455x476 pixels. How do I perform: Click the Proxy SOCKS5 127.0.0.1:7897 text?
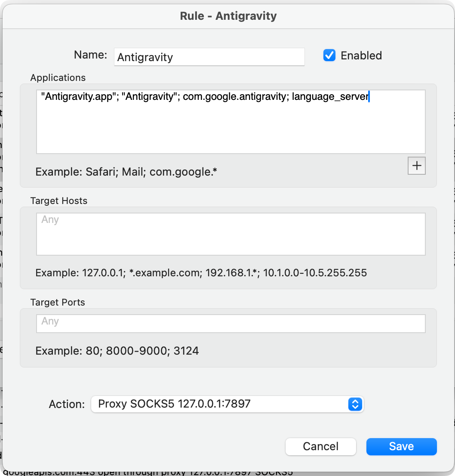(175, 404)
